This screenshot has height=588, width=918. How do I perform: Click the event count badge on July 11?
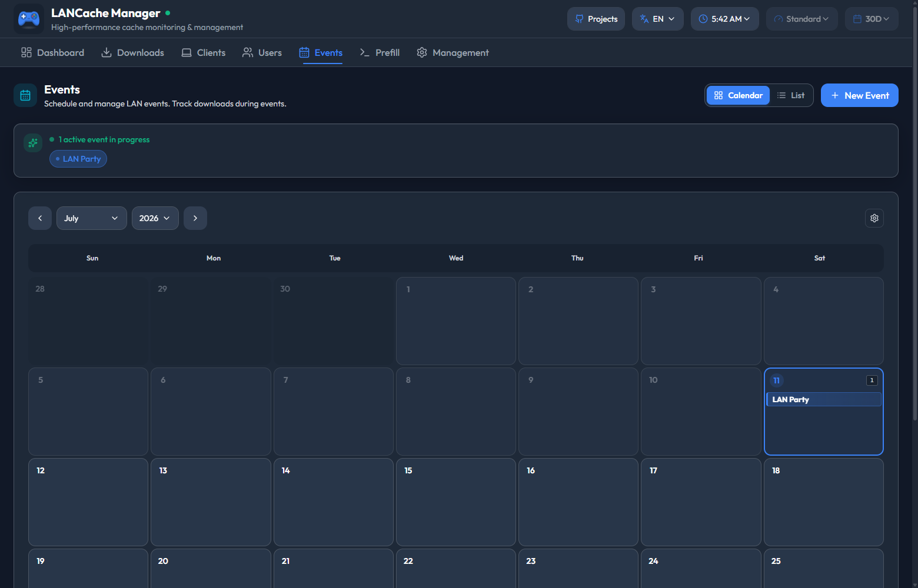[872, 380]
